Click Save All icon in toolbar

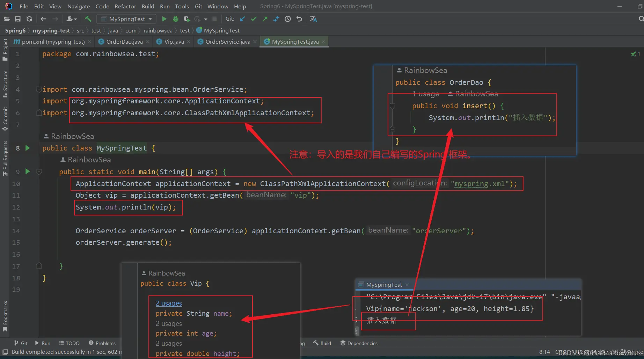coord(18,19)
